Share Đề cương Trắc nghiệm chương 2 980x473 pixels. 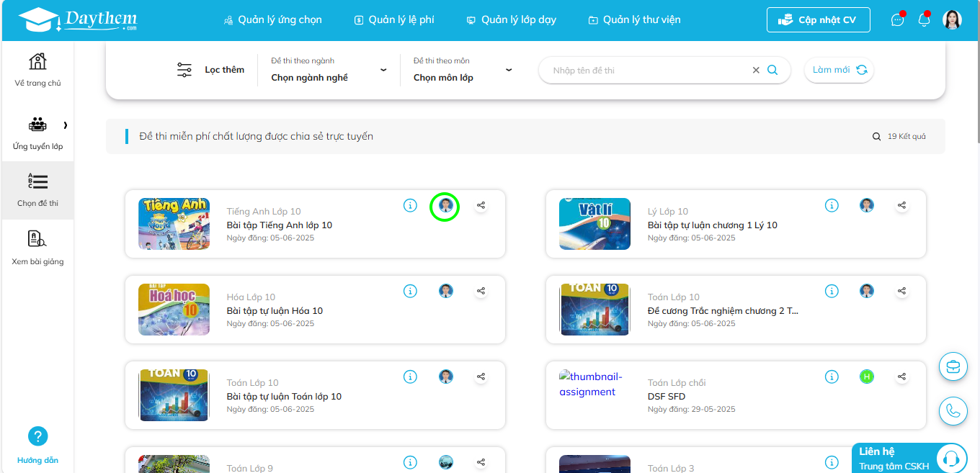tap(901, 292)
